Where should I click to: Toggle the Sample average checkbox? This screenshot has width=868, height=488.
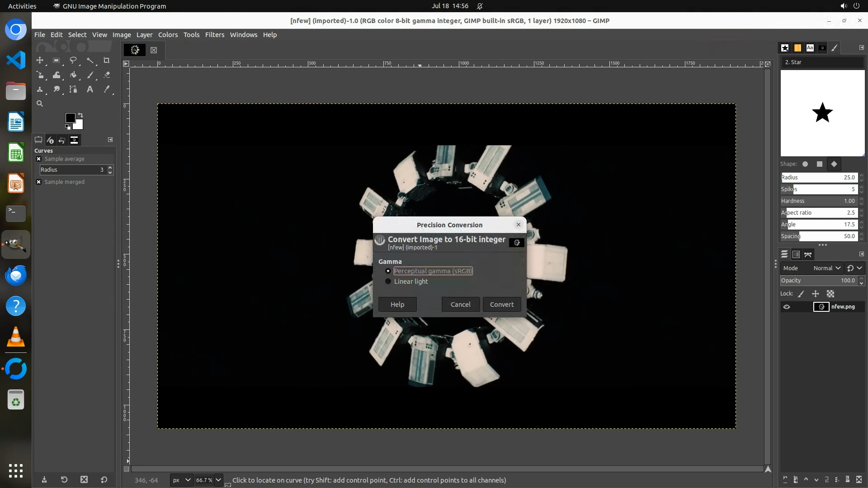39,159
